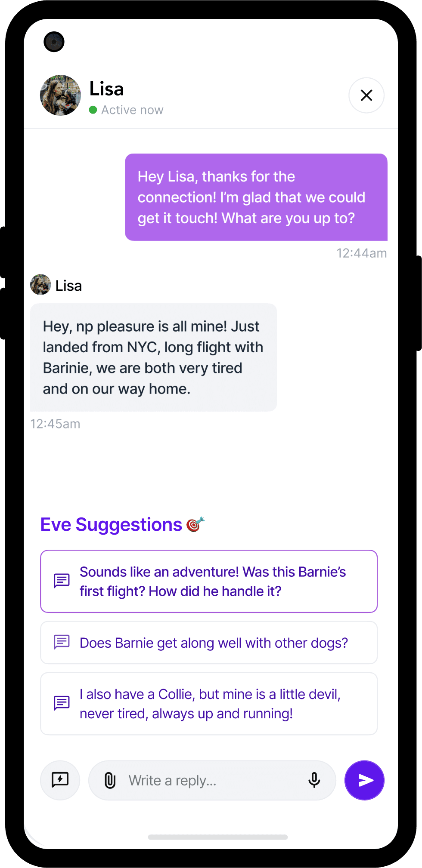Image resolution: width=422 pixels, height=868 pixels.
Task: Open the quick replies lightning chat button
Action: pos(60,780)
